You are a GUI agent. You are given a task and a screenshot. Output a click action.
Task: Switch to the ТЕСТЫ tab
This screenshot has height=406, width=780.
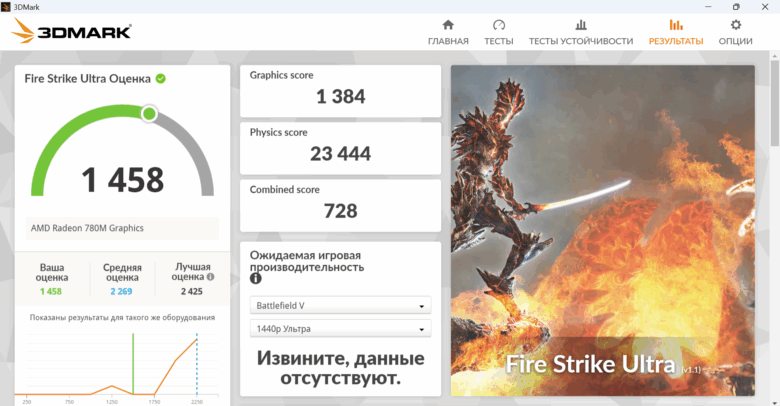coord(499,33)
